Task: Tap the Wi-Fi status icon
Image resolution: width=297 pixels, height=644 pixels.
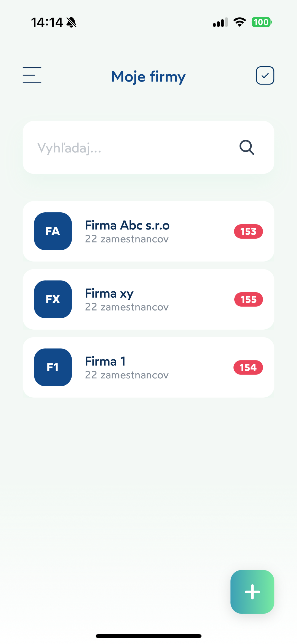Action: [x=239, y=22]
